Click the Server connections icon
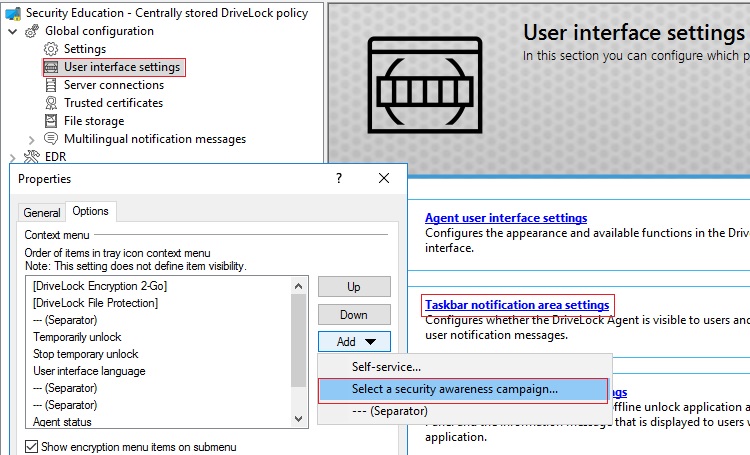Screen dimensions: 750x455 [x=52, y=85]
